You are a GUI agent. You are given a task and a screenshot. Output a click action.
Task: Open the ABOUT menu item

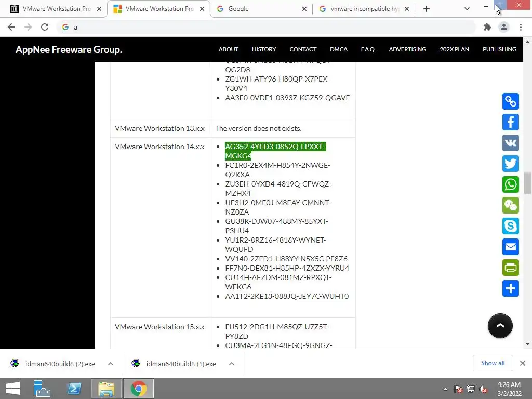coord(229,49)
